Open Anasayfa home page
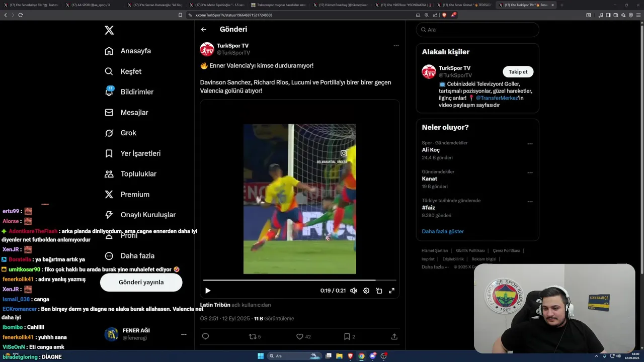The height and width of the screenshot is (362, 644). [128, 51]
